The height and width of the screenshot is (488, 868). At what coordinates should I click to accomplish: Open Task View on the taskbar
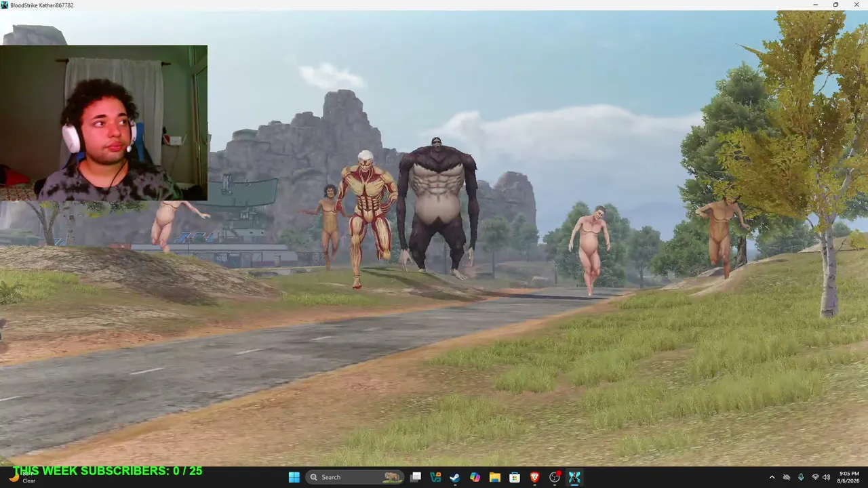point(416,477)
